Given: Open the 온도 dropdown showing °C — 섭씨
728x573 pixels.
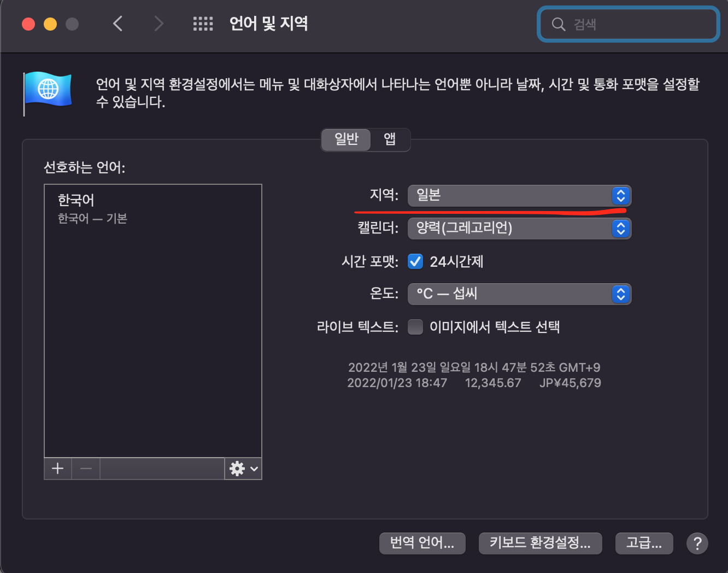Looking at the screenshot, I should [519, 294].
